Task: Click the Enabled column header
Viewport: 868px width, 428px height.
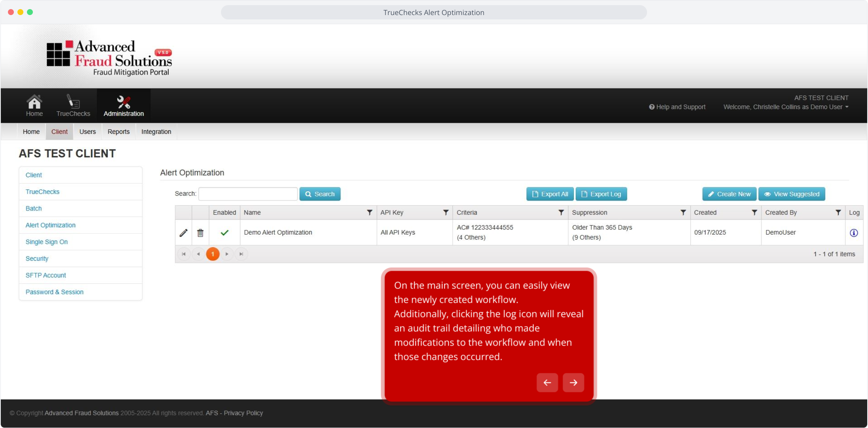Action: [x=225, y=212]
